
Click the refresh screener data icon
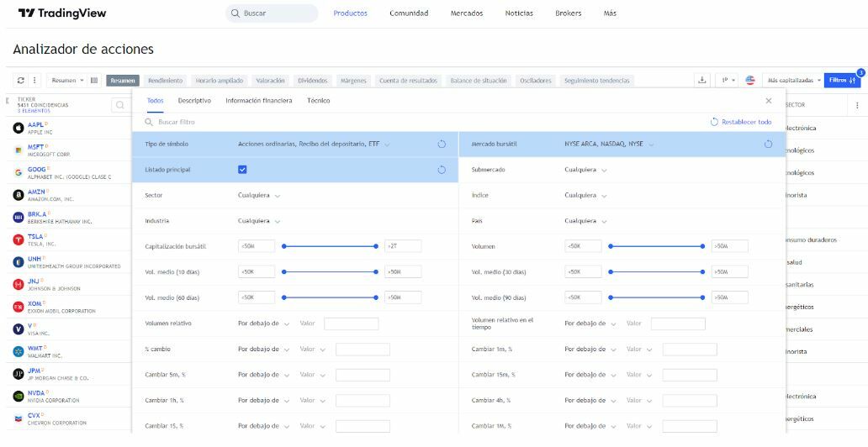[21, 81]
